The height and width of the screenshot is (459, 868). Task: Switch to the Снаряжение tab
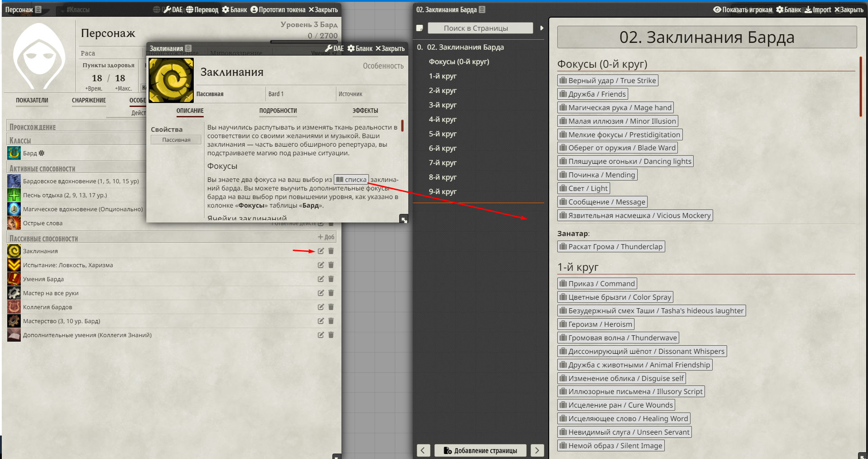(89, 100)
